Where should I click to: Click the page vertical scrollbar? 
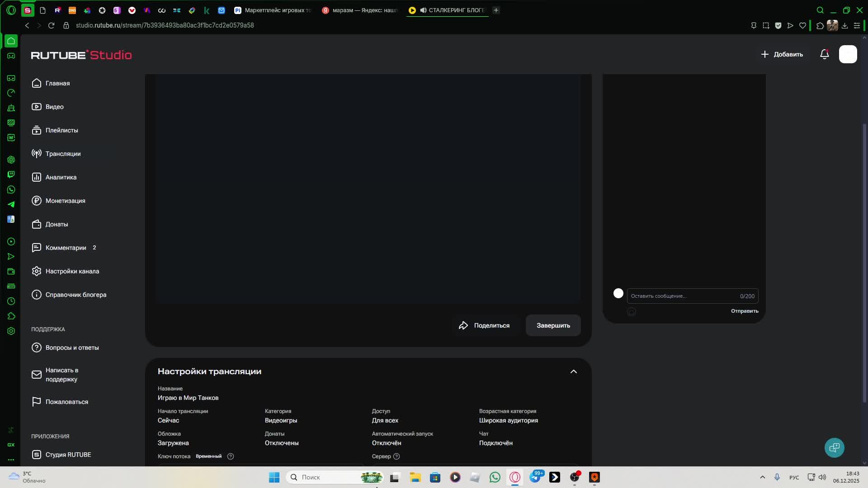(x=864, y=263)
